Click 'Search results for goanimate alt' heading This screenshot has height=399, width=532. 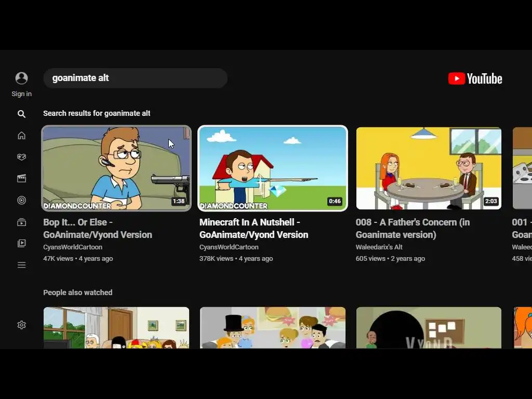[97, 113]
